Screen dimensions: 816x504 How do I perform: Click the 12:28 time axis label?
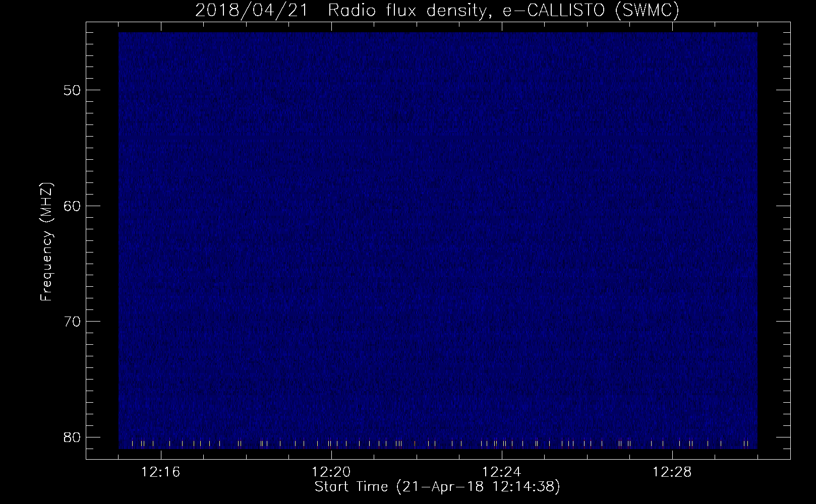tap(672, 472)
